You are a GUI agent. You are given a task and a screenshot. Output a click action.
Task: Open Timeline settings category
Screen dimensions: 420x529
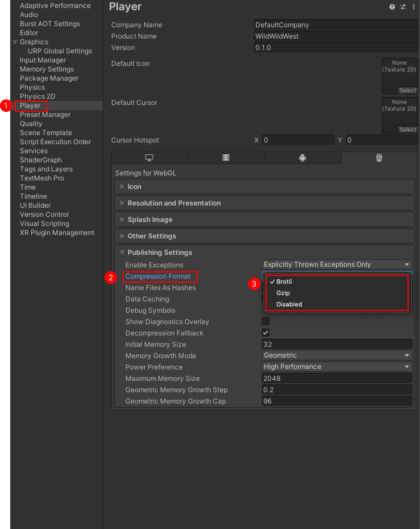tap(33, 196)
